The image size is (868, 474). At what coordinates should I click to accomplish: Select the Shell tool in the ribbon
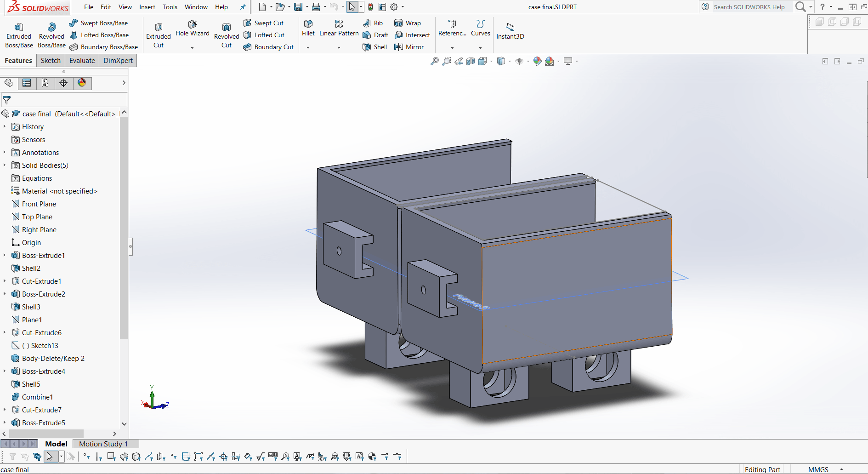click(x=375, y=47)
